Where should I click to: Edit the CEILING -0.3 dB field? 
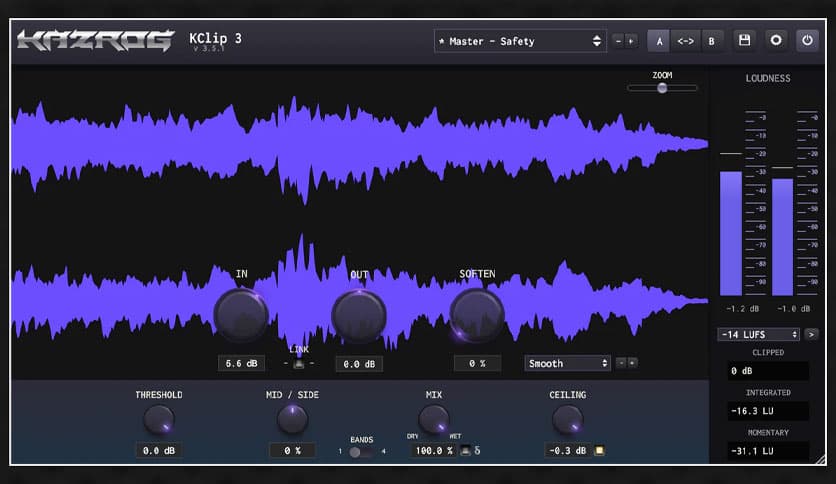tap(568, 450)
